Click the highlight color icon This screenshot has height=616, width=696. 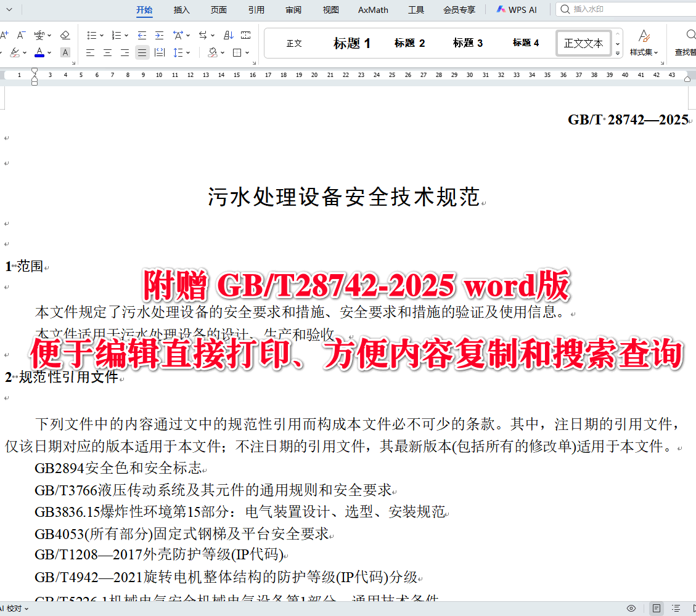(x=15, y=52)
